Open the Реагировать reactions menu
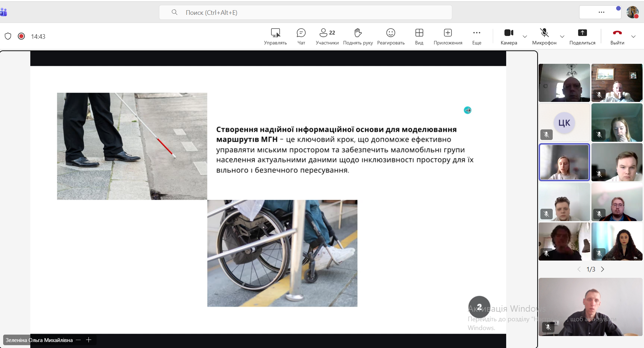 (391, 36)
